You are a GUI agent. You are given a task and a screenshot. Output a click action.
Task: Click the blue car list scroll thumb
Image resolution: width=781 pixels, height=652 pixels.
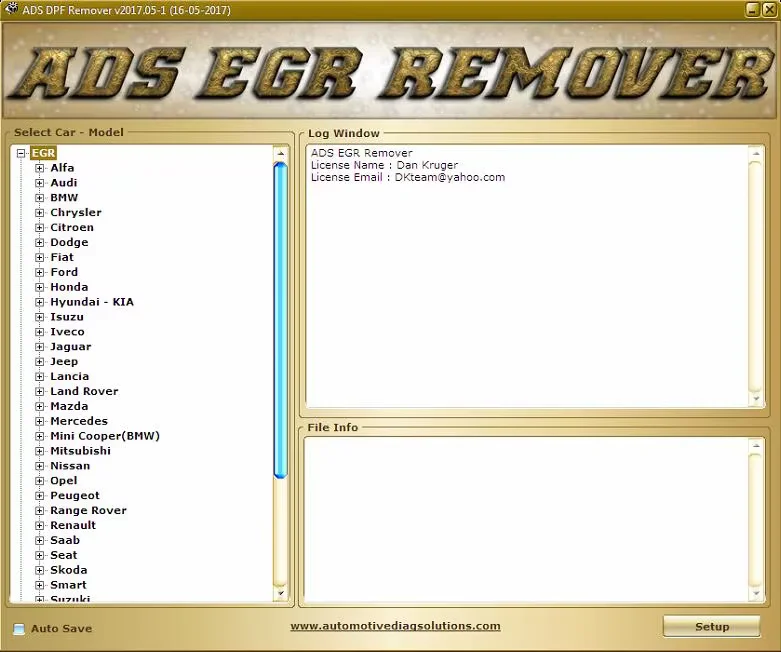click(x=280, y=320)
